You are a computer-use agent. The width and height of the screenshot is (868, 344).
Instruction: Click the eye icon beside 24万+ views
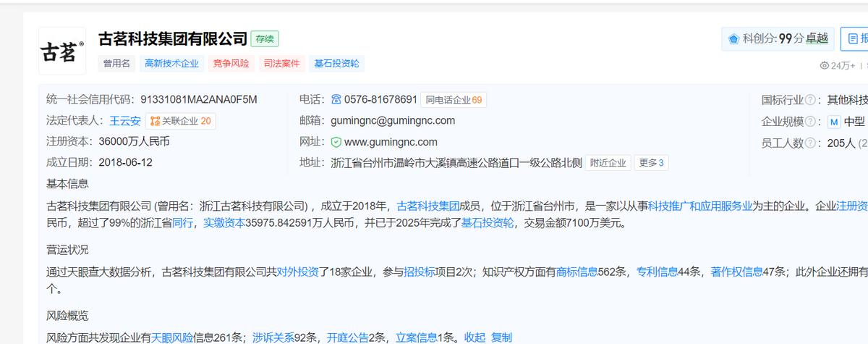pyautogui.click(x=824, y=65)
